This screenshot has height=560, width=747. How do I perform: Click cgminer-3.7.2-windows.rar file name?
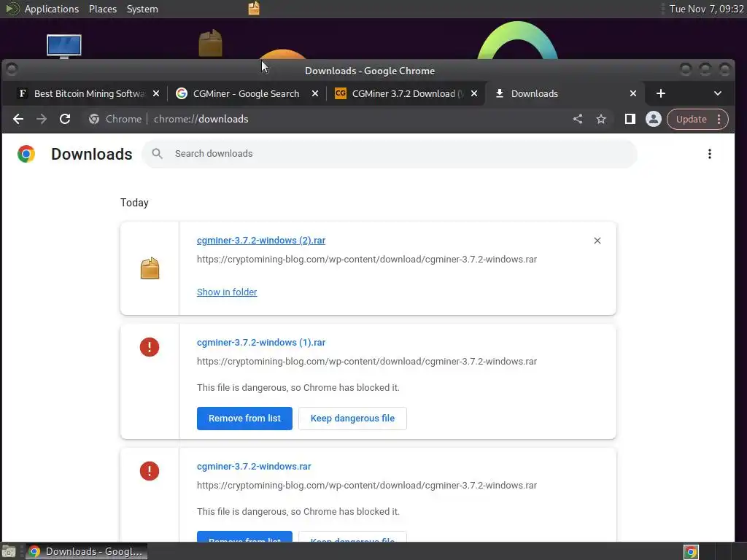254,466
